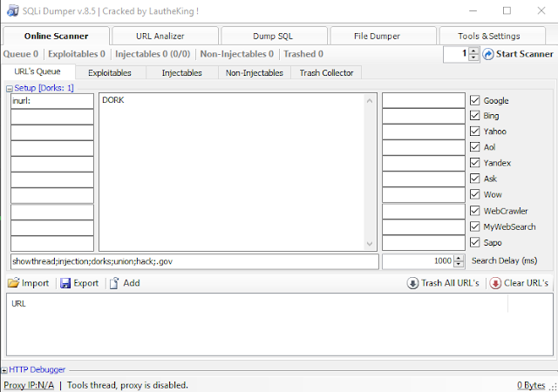
Task: Click the Clear URL's red icon
Action: tap(495, 283)
